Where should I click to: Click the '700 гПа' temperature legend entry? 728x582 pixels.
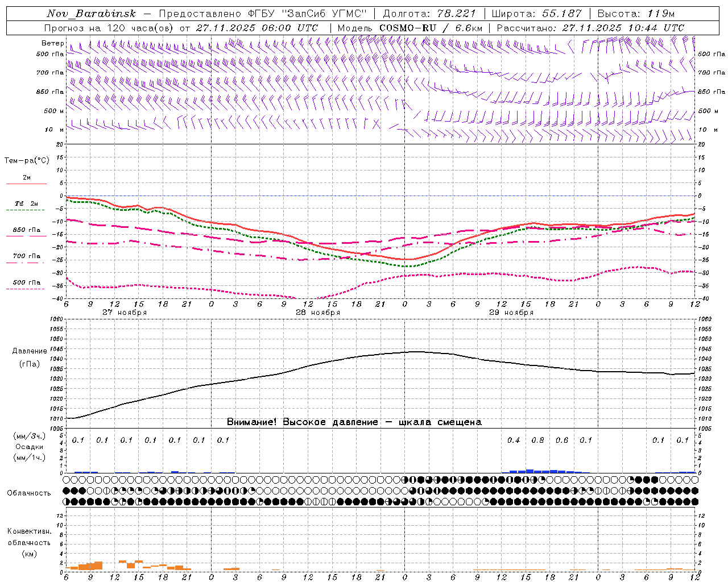[27, 256]
